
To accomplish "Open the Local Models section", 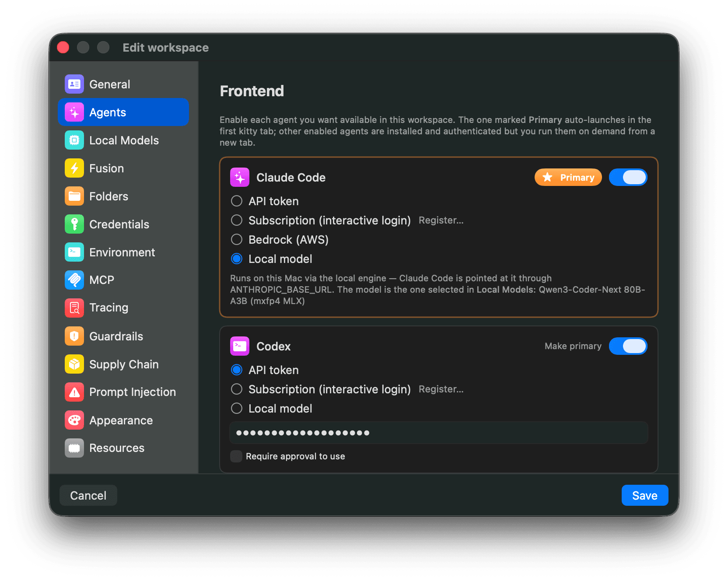I will pos(123,140).
